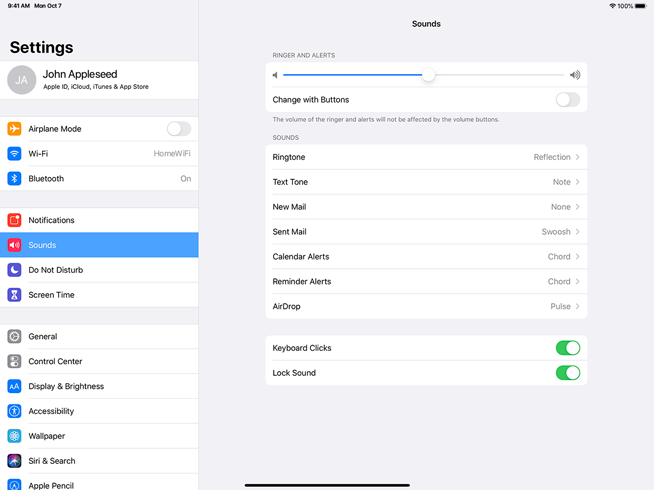Tap the high volume speaker icon
Image resolution: width=654 pixels, height=490 pixels.
click(575, 75)
